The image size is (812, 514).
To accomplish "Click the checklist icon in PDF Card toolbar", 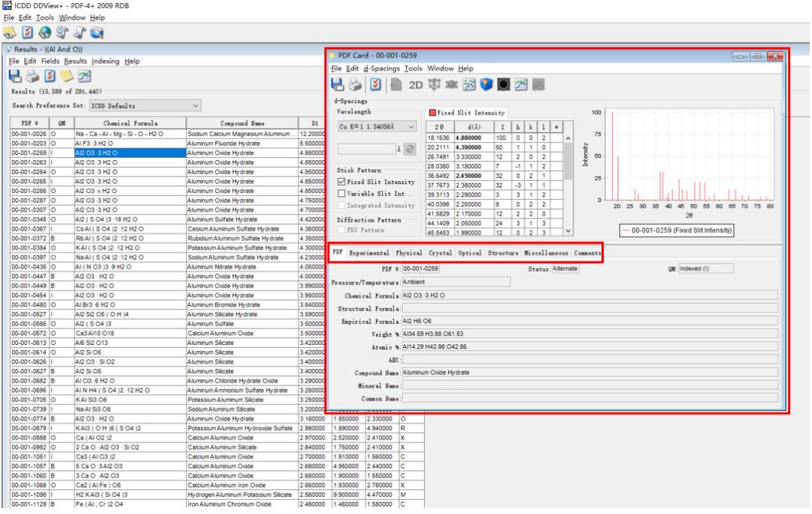I will coord(375,84).
